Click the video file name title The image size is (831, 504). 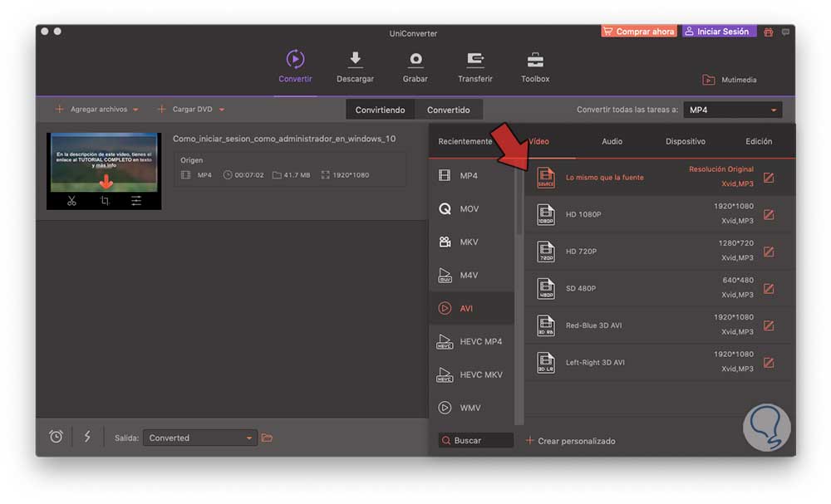pyautogui.click(x=284, y=139)
